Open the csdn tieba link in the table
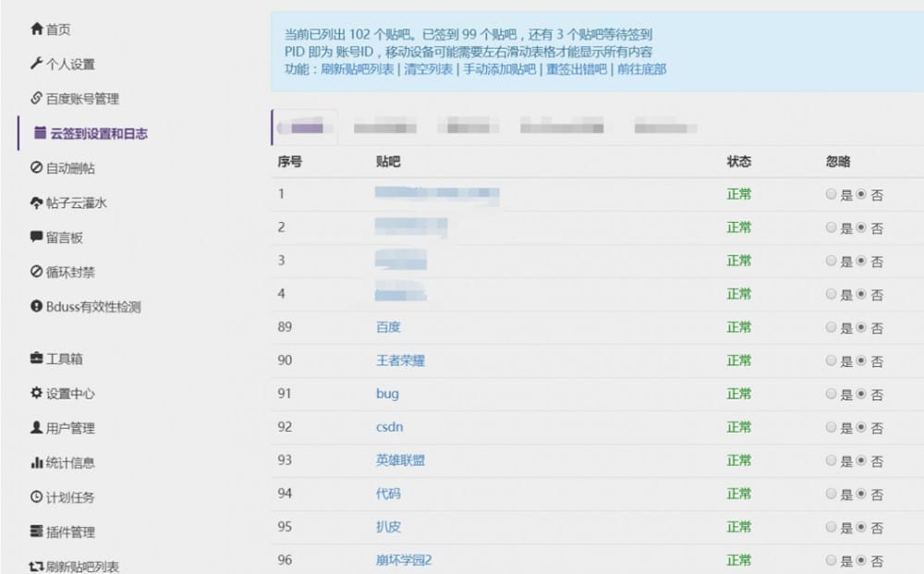 coord(389,427)
